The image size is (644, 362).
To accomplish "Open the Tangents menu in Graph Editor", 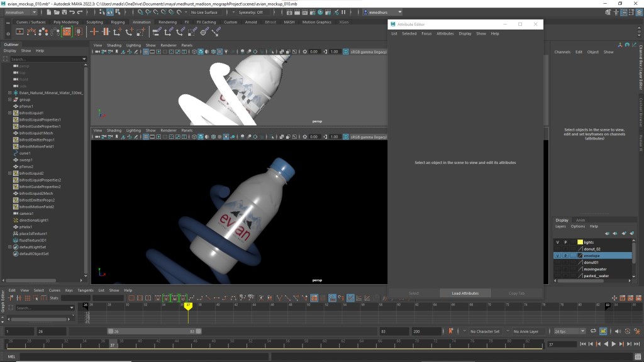I will pos(84,290).
